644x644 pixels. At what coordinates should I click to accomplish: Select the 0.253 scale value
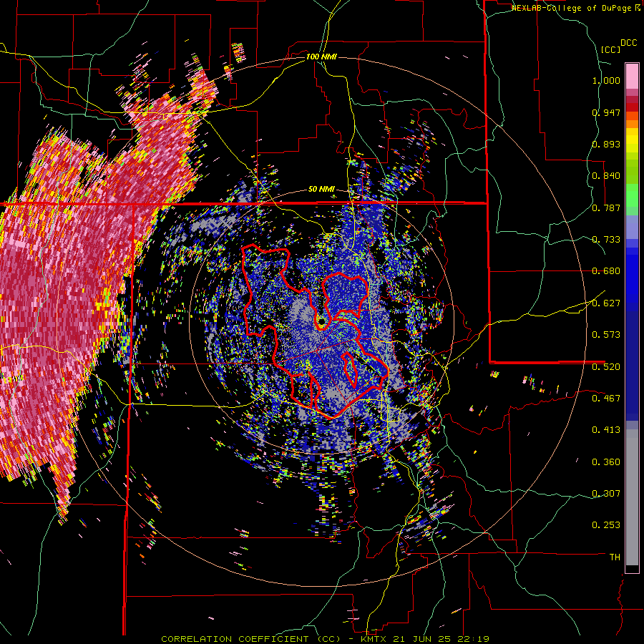(606, 525)
